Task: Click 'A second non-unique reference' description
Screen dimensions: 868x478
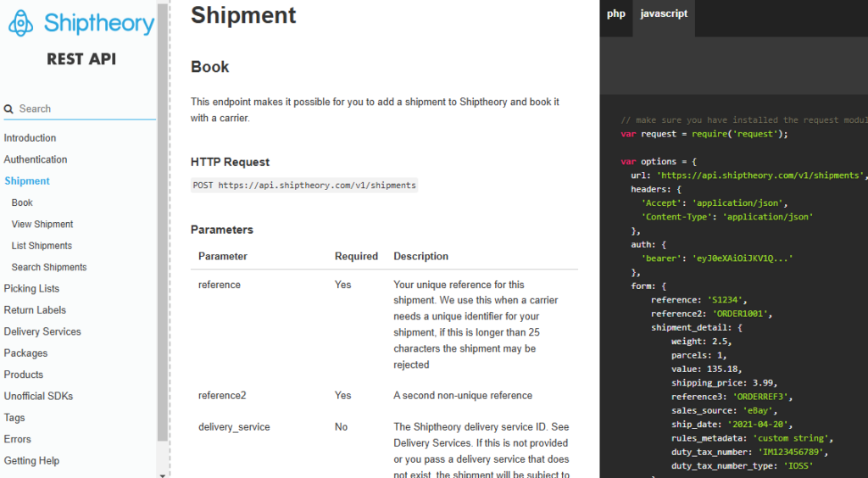Action: (463, 396)
